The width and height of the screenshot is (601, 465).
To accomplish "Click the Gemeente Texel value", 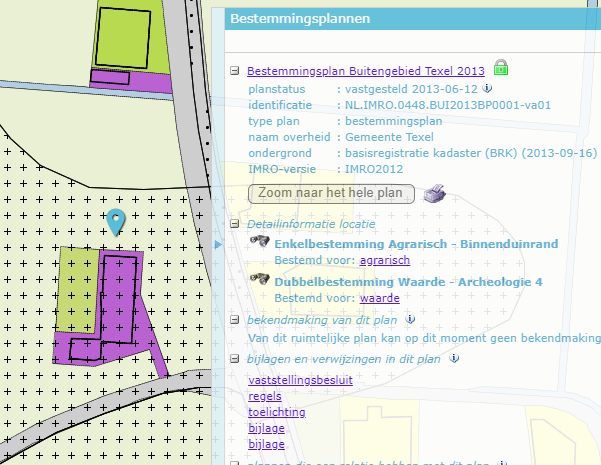I will pos(389,137).
